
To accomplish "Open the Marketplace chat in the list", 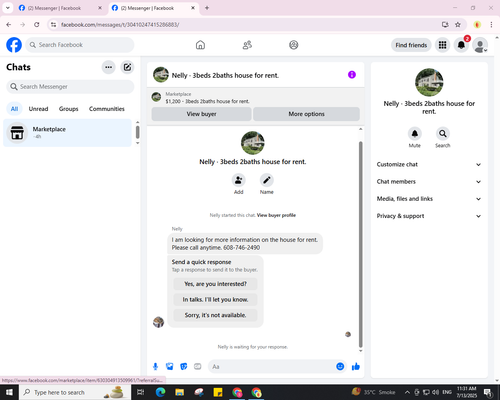I will pyautogui.click(x=67, y=133).
